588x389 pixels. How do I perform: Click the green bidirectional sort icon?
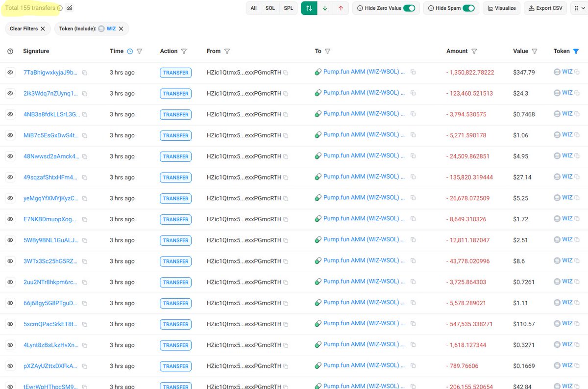coord(309,8)
